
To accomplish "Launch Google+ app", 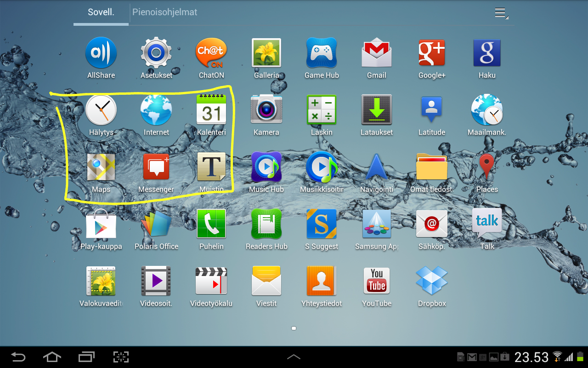I will click(432, 53).
